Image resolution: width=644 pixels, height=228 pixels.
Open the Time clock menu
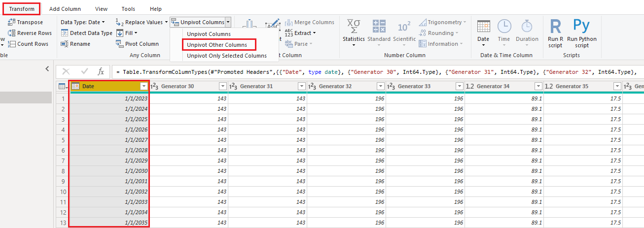coord(504,33)
